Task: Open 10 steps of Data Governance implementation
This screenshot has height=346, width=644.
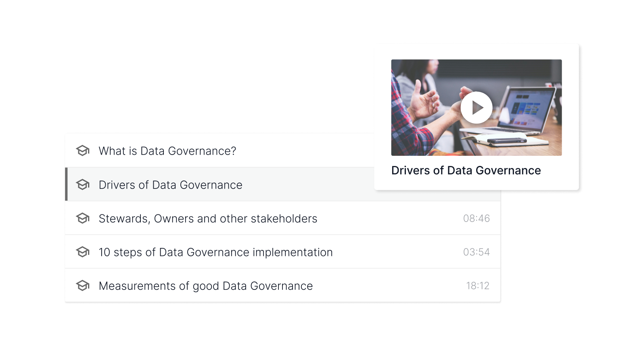Action: (215, 252)
